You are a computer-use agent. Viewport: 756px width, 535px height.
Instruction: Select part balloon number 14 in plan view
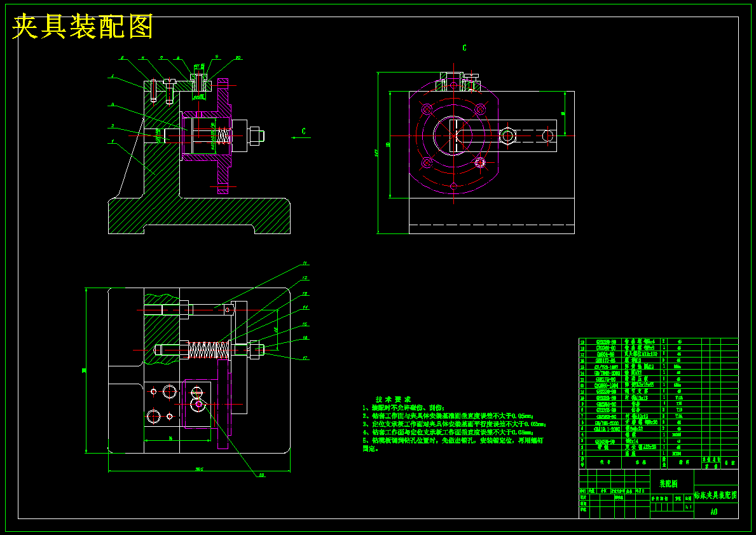point(306,308)
